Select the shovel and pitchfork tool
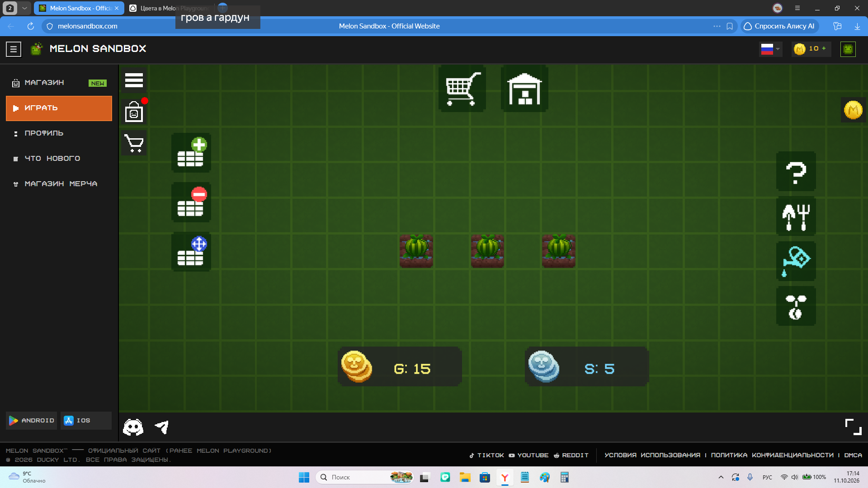Screen dimensions: 868x488 coord(796,216)
